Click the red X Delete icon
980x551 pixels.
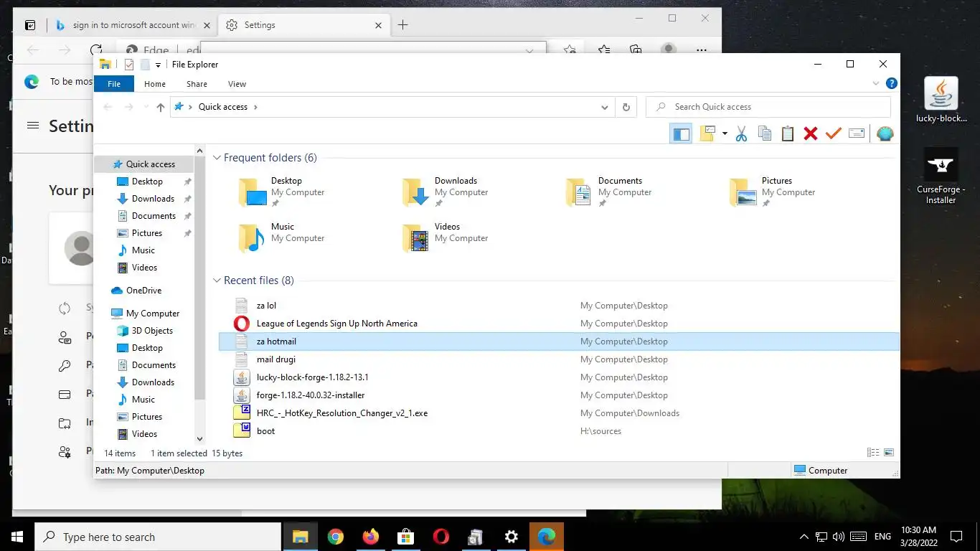(811, 133)
